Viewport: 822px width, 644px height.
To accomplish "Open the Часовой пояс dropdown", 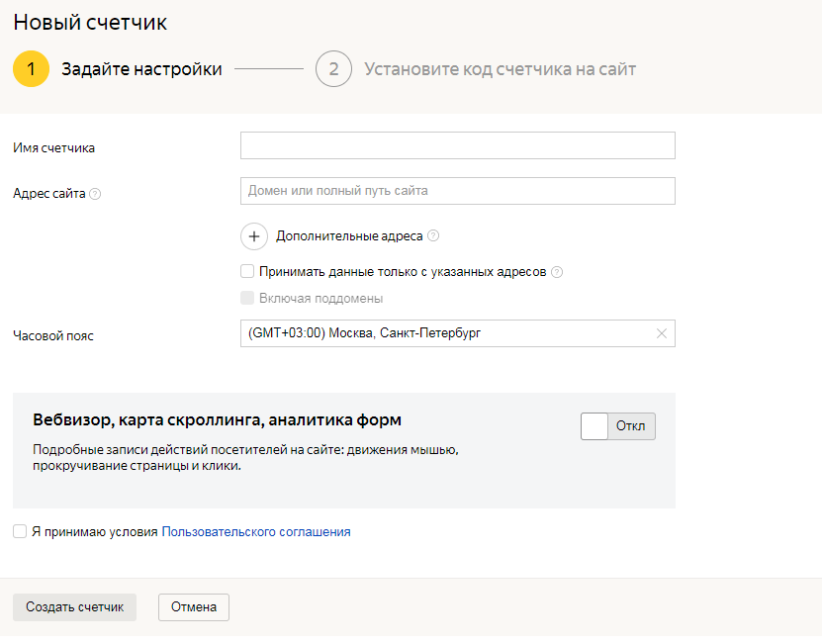I will tap(445, 333).
